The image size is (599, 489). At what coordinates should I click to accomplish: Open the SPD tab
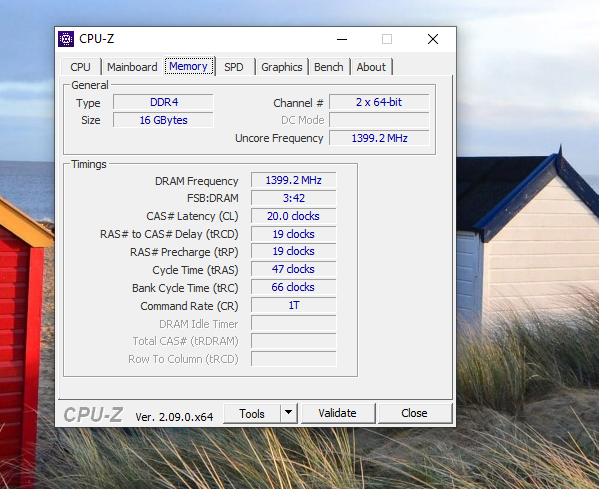tap(234, 67)
